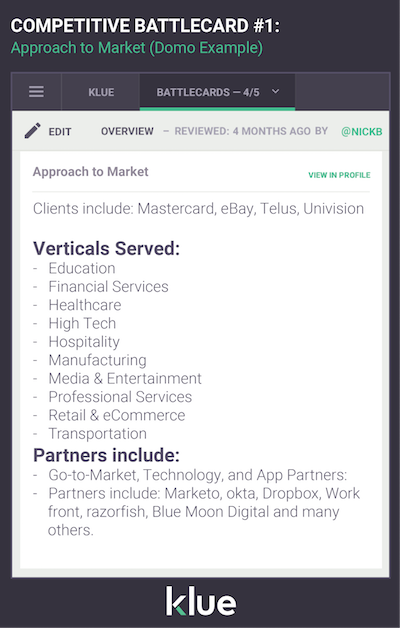
Task: Open the @NICKB reviewer profile link
Action: 362,131
